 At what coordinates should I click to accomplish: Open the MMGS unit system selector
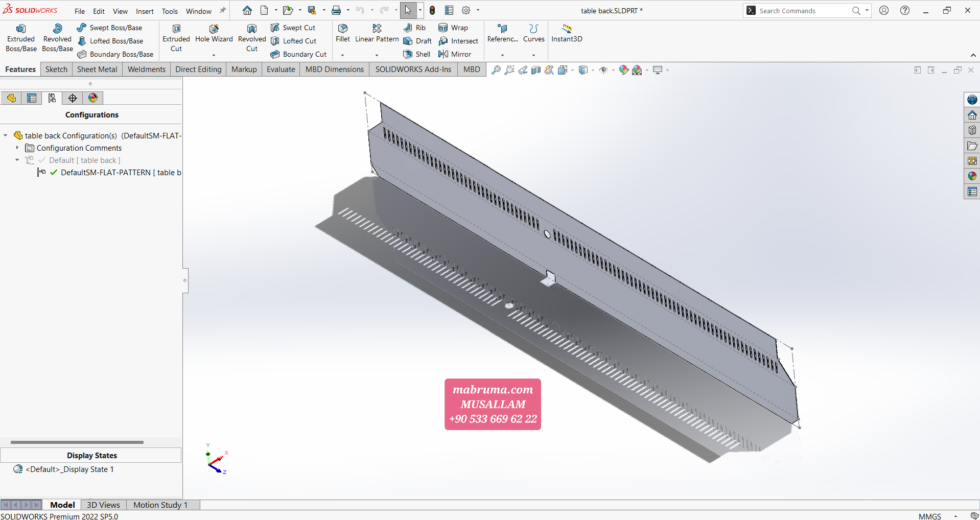point(930,516)
